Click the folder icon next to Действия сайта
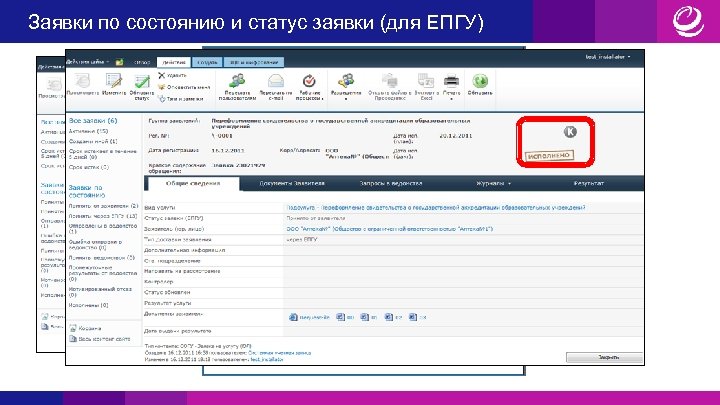 point(119,62)
